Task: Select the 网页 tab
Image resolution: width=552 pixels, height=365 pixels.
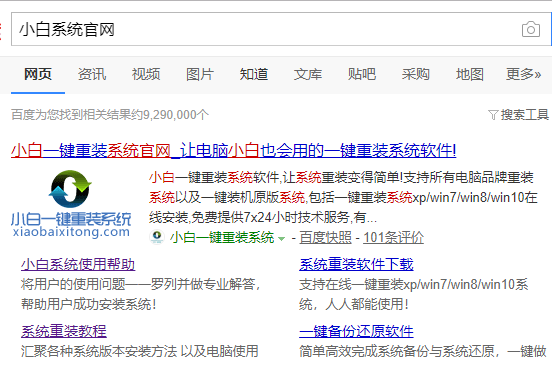Action: pos(38,74)
